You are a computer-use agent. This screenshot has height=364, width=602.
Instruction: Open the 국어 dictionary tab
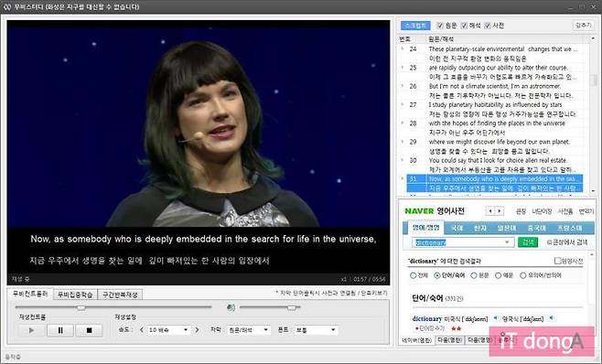point(457,228)
